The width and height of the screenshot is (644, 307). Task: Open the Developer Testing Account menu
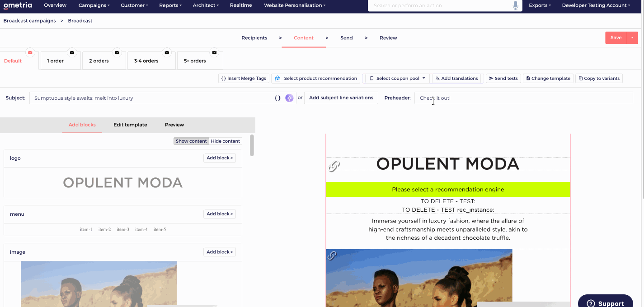pos(596,5)
